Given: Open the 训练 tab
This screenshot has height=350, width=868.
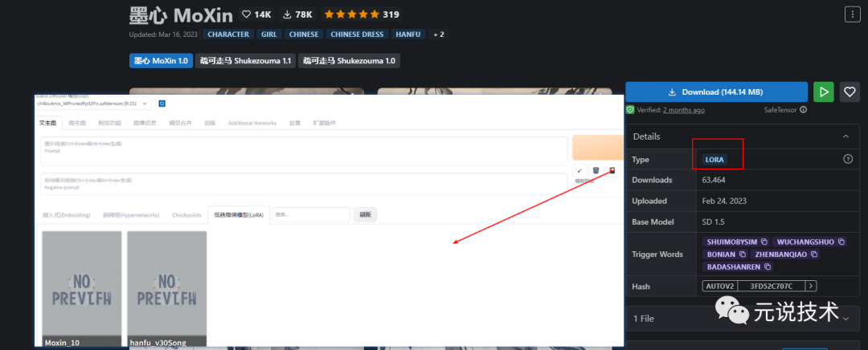Looking at the screenshot, I should coord(210,123).
